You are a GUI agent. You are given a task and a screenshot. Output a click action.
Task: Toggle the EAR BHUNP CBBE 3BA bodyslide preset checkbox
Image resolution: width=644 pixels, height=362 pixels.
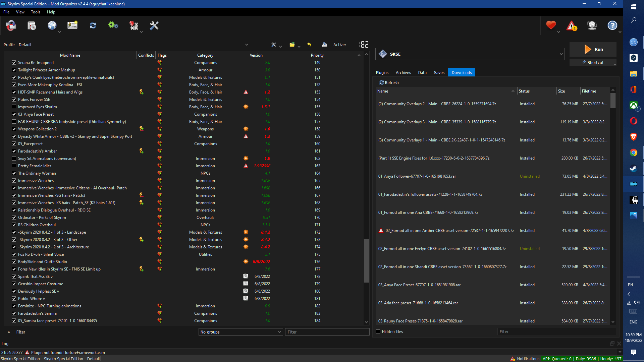[14, 122]
